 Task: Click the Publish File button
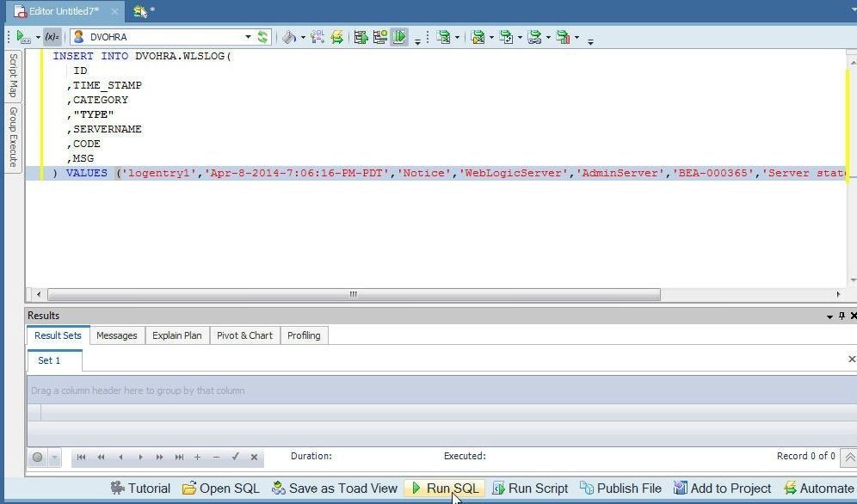pyautogui.click(x=621, y=489)
